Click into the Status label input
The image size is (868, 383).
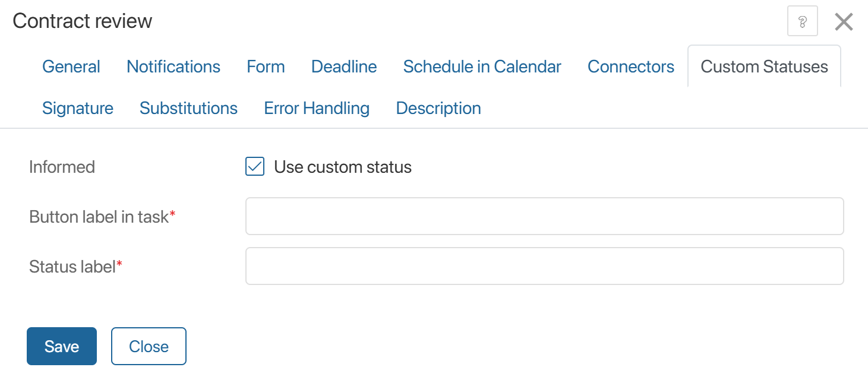tap(544, 267)
